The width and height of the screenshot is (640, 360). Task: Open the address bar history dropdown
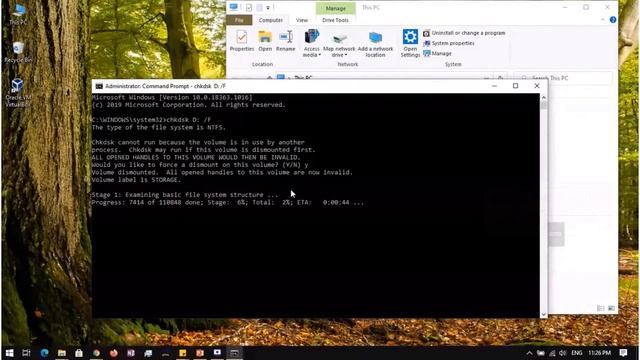[487, 78]
